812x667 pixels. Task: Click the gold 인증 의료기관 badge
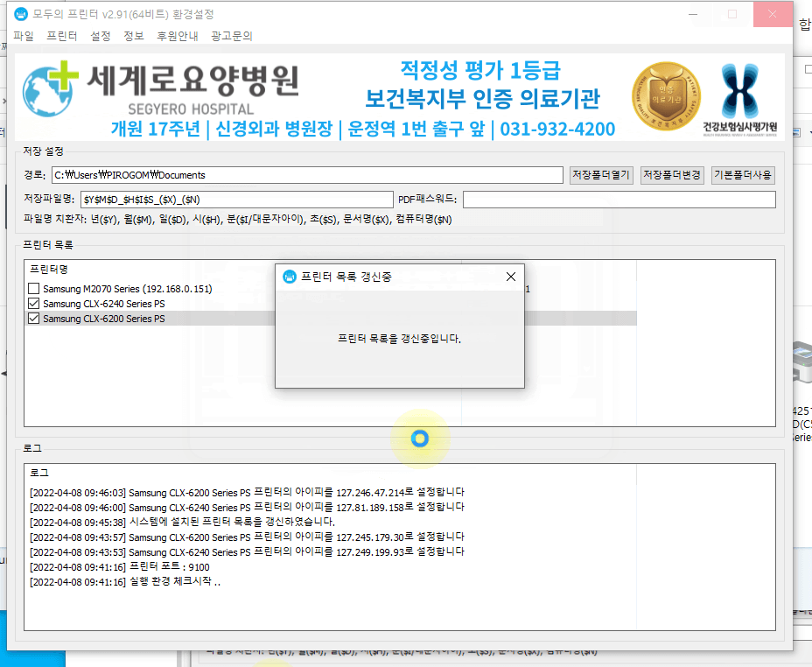[x=666, y=96]
